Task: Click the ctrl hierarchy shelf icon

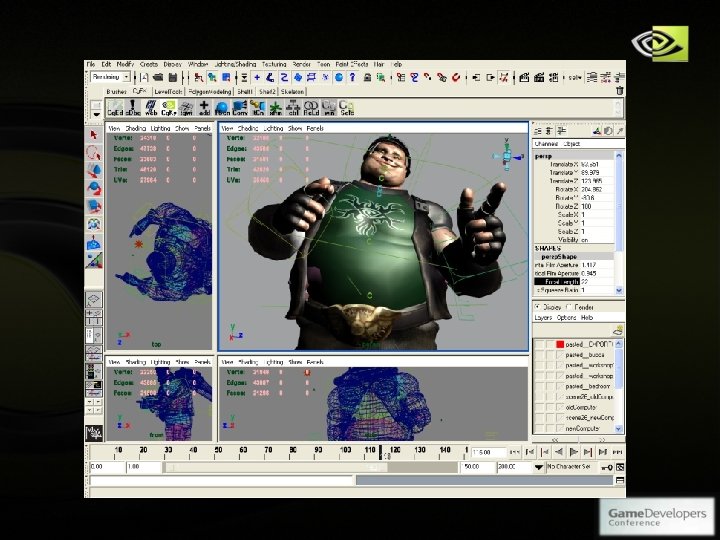Action: click(293, 108)
